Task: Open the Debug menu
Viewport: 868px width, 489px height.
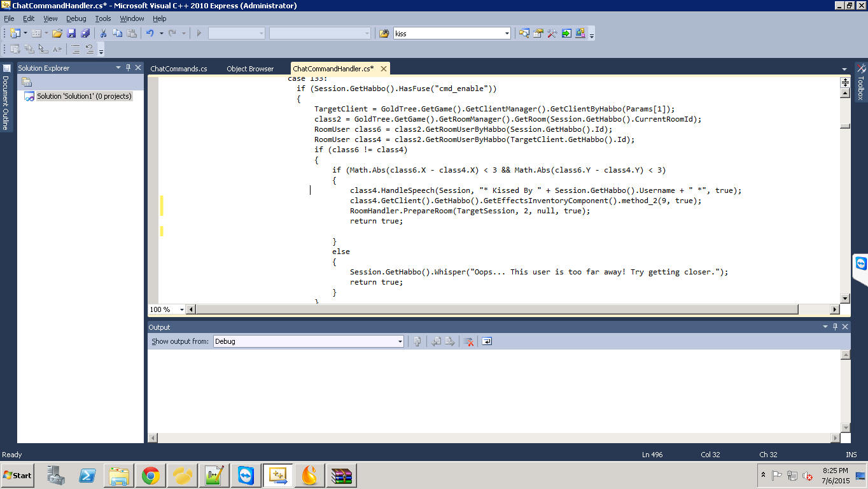Action: tap(76, 18)
